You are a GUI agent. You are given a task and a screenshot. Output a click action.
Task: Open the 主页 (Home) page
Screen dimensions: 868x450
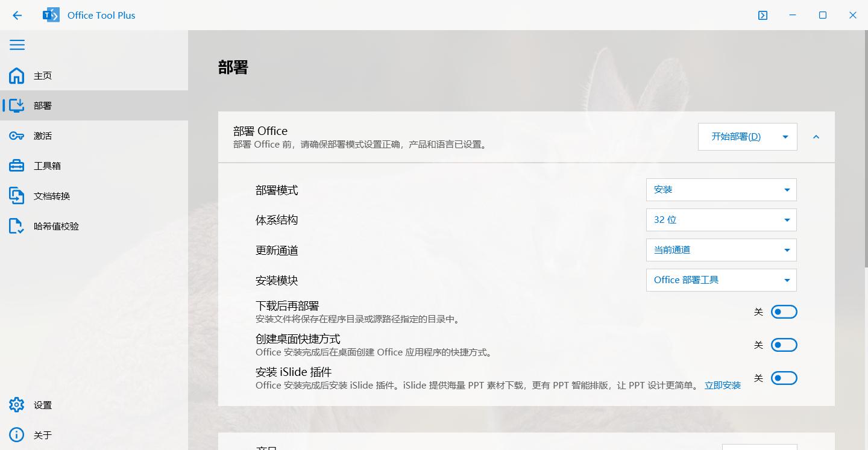click(42, 75)
